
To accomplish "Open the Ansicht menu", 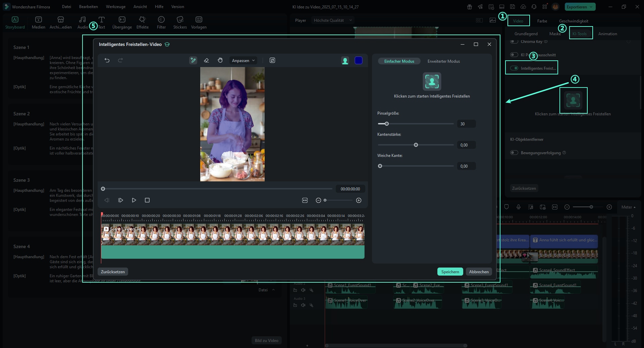I will (x=140, y=7).
